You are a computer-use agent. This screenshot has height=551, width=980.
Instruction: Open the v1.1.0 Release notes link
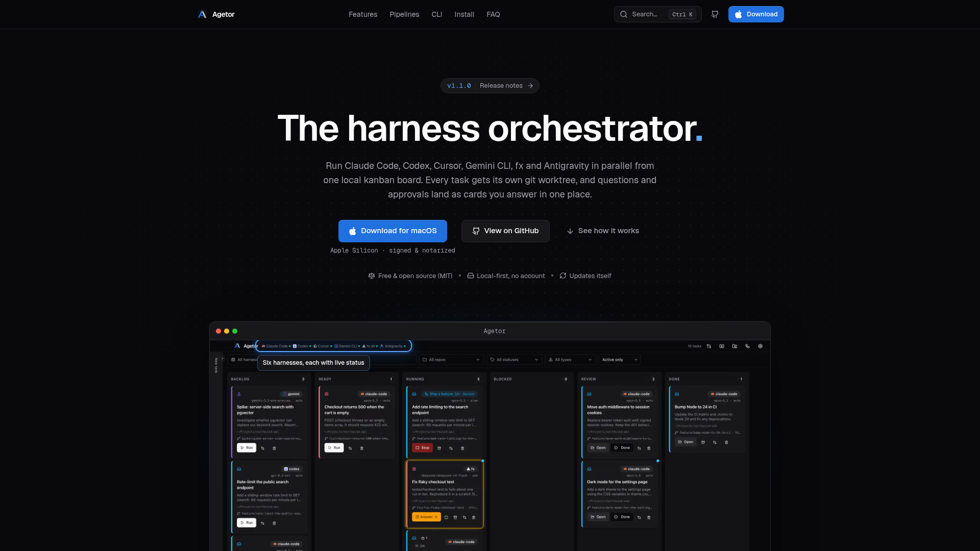490,86
